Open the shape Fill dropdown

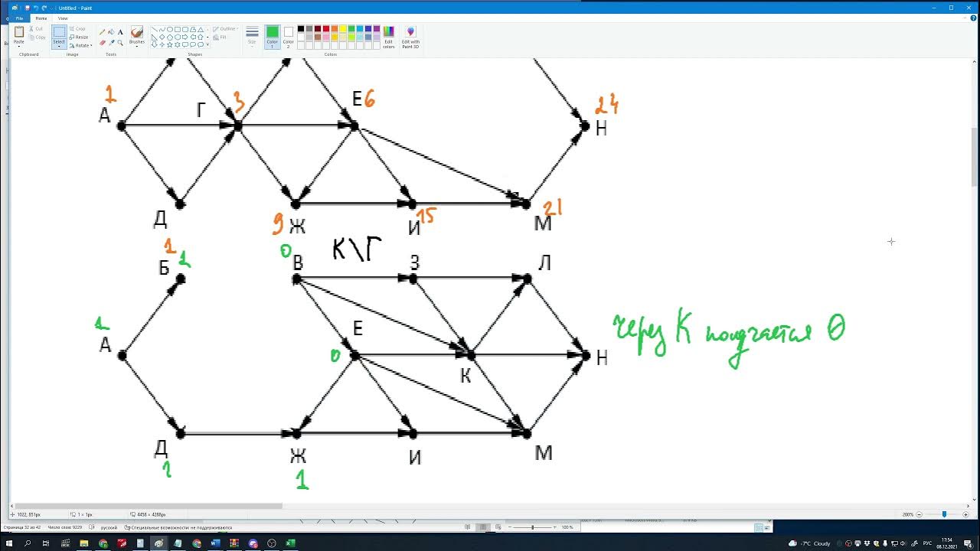click(x=220, y=37)
